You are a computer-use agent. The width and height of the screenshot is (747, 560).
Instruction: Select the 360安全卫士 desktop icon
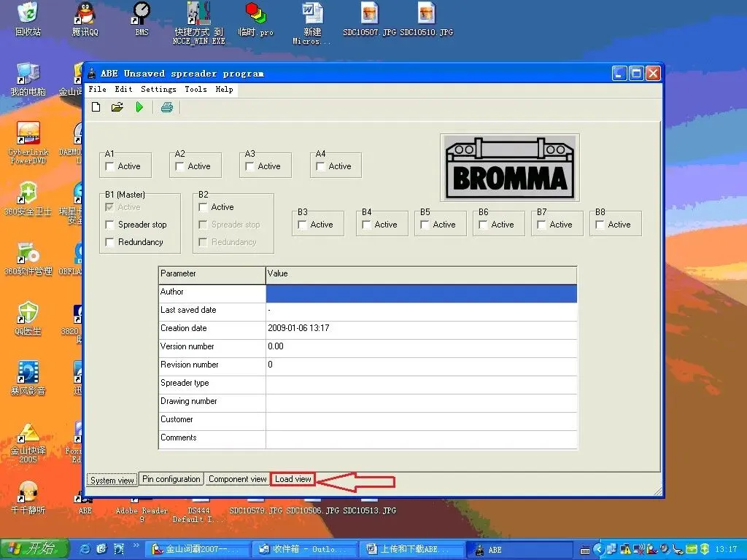click(28, 198)
